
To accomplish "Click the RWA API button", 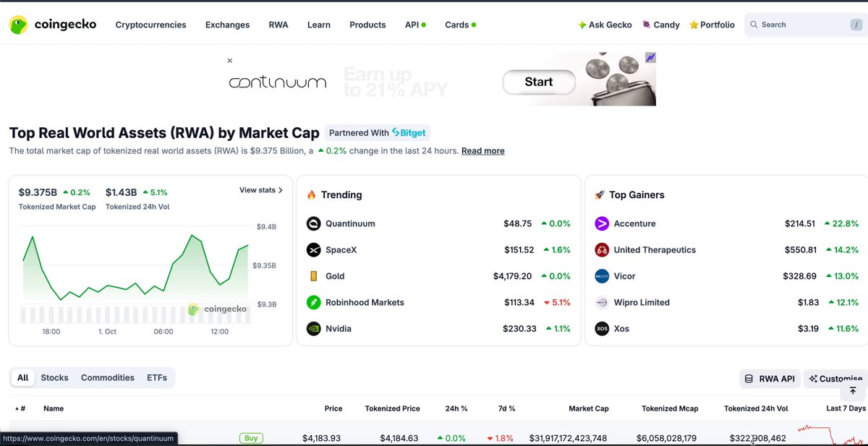I will 770,379.
